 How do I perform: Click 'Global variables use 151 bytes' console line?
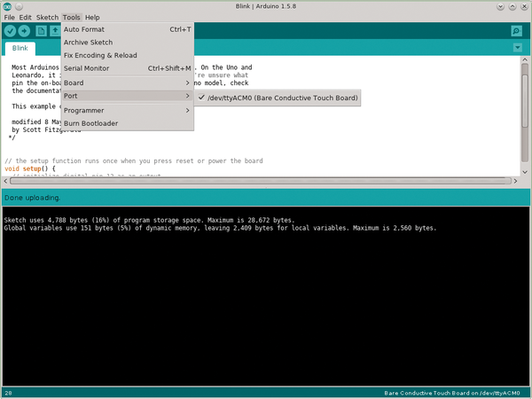[220, 228]
